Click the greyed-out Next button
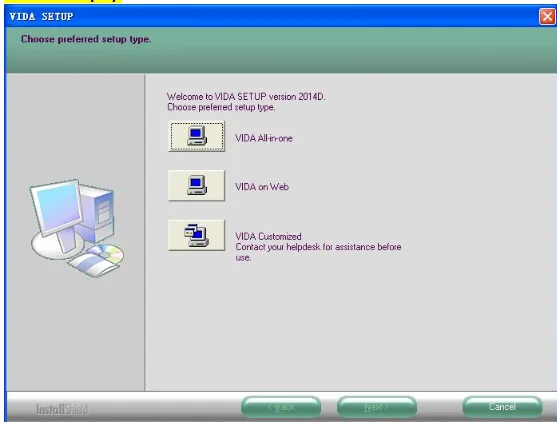This screenshot has width=557, height=422. click(377, 407)
